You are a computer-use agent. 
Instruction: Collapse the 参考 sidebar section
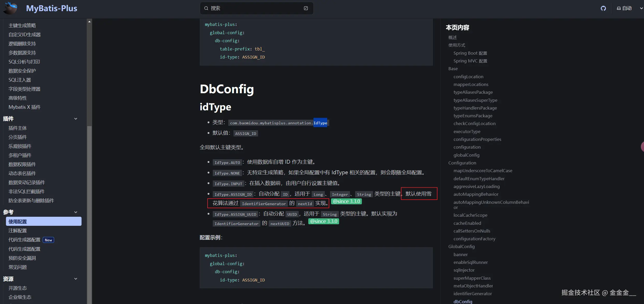[76, 212]
